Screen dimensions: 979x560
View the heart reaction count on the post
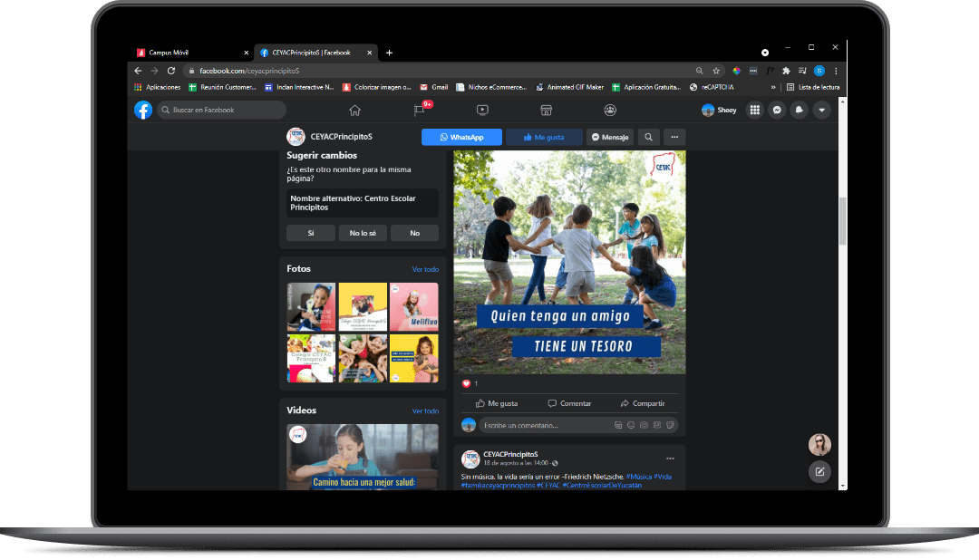point(470,384)
